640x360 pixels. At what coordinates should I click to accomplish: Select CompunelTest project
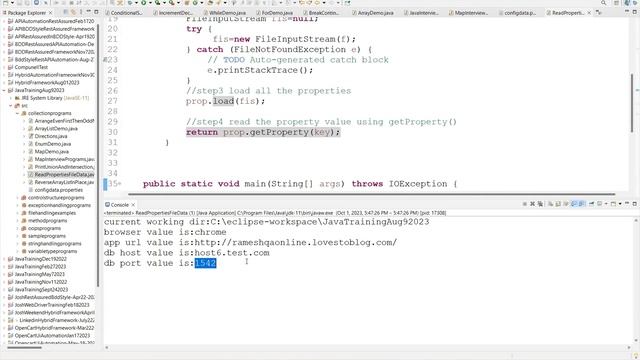click(x=31, y=67)
